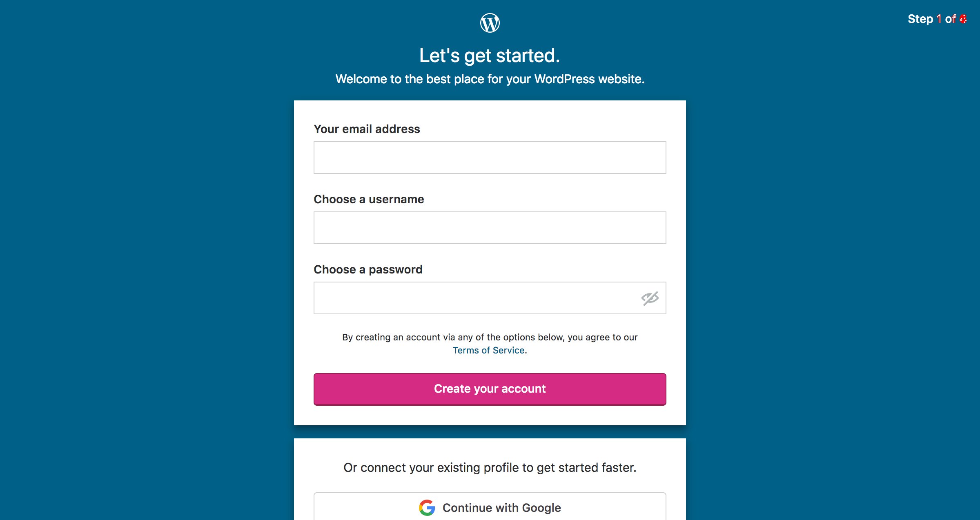Choose the Continue with Google button
980x520 pixels.
coord(490,507)
